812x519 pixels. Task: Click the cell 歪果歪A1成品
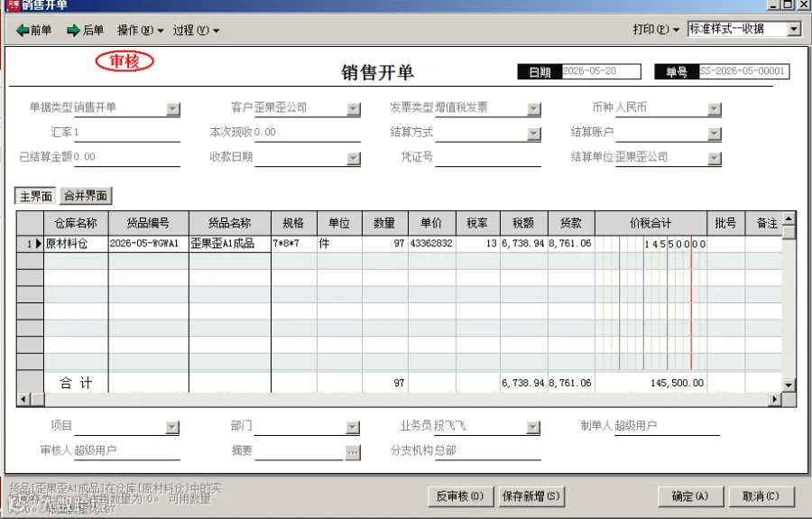(229, 244)
